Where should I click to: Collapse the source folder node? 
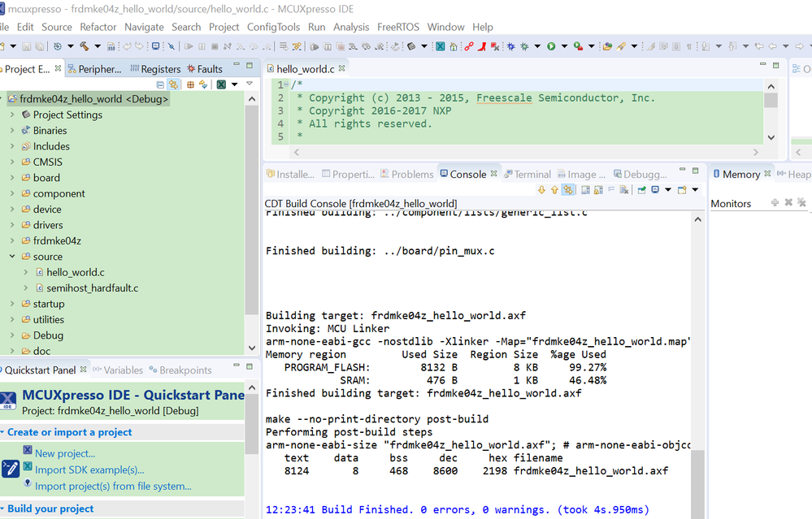tap(12, 256)
